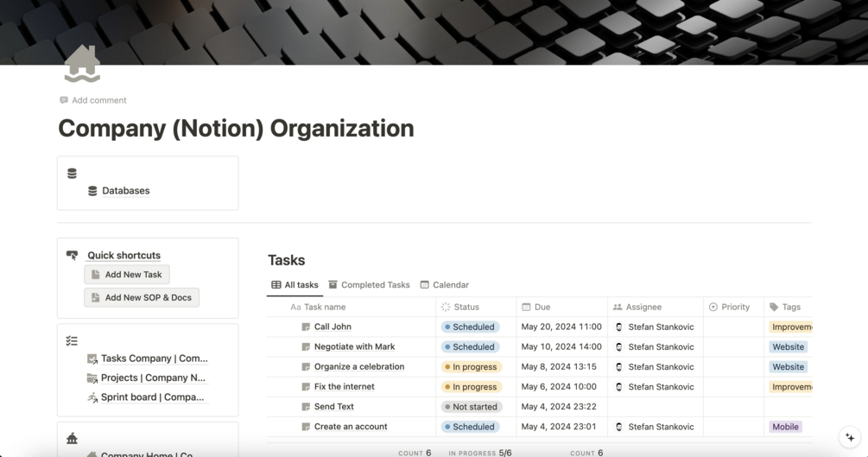Click the page icon beside Fix the internet
Viewport: 868px width, 457px height.
pyautogui.click(x=306, y=387)
